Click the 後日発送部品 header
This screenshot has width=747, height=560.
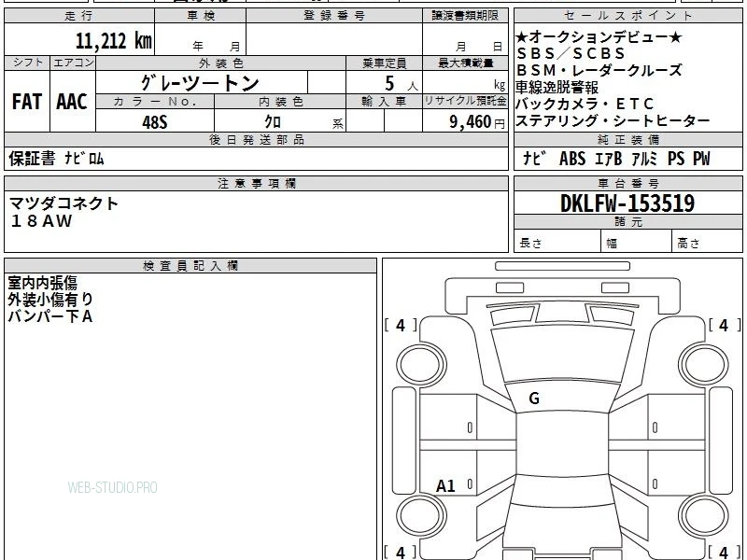(256, 139)
